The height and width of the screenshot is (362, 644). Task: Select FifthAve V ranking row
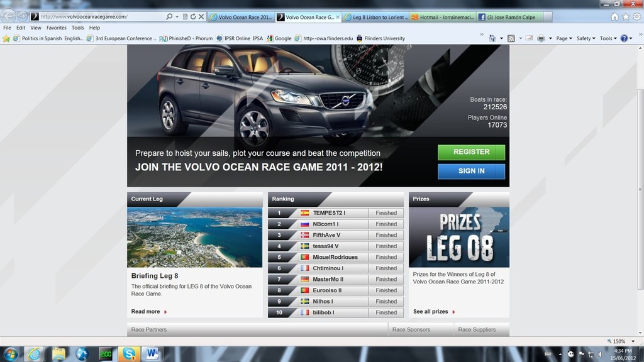(336, 235)
